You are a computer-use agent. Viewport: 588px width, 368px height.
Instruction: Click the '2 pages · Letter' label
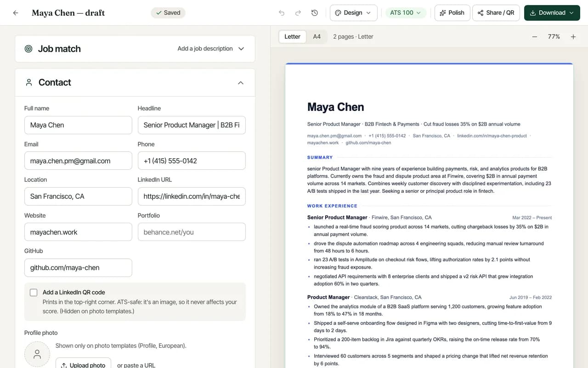coord(353,37)
